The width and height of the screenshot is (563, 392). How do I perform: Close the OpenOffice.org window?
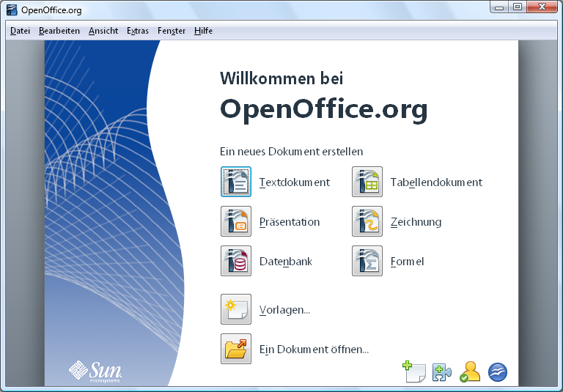click(542, 7)
